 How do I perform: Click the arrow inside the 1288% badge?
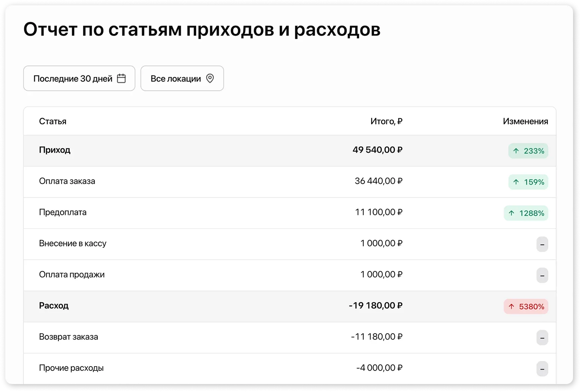[x=511, y=213]
